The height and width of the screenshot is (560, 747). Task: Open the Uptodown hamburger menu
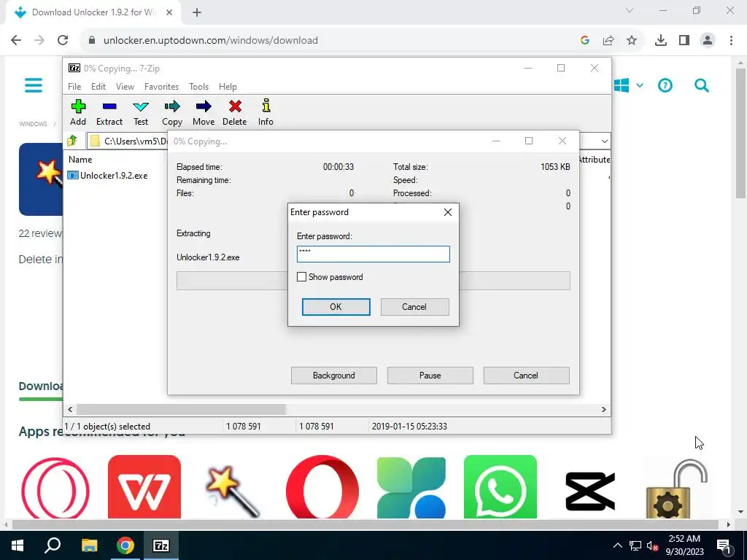34,85
